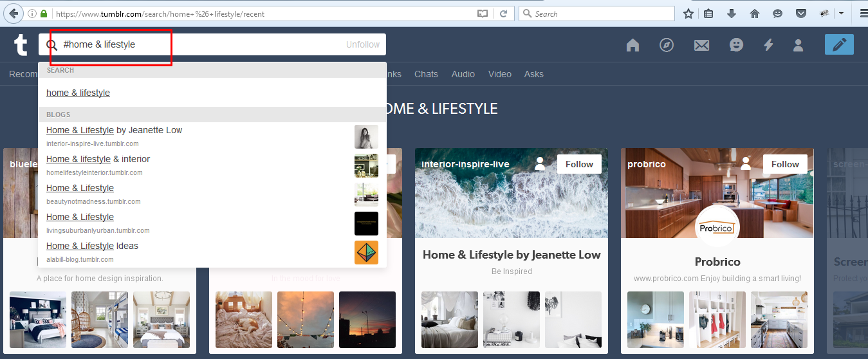Go back with the browser back arrow
The height and width of the screenshot is (359, 868).
14,14
